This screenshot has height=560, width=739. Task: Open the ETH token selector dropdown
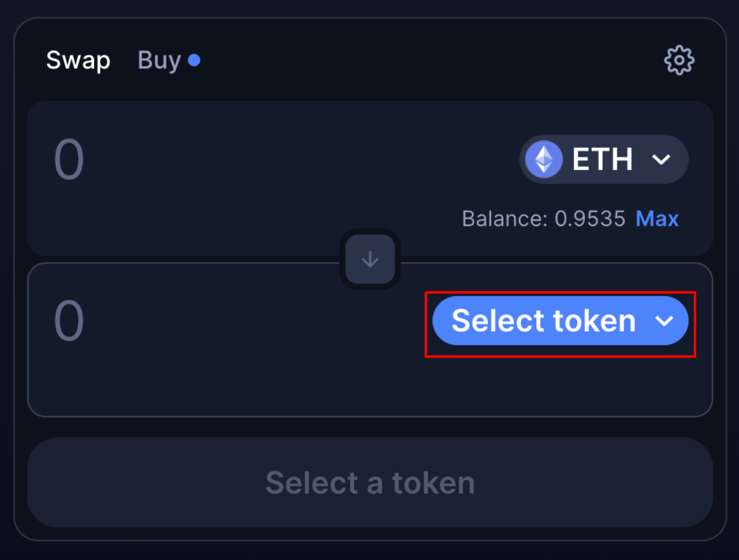(x=604, y=159)
